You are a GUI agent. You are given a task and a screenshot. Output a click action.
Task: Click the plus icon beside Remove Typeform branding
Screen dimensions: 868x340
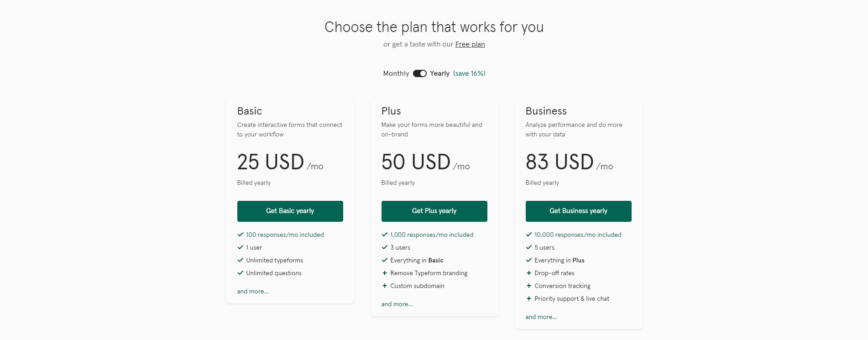pyautogui.click(x=385, y=273)
